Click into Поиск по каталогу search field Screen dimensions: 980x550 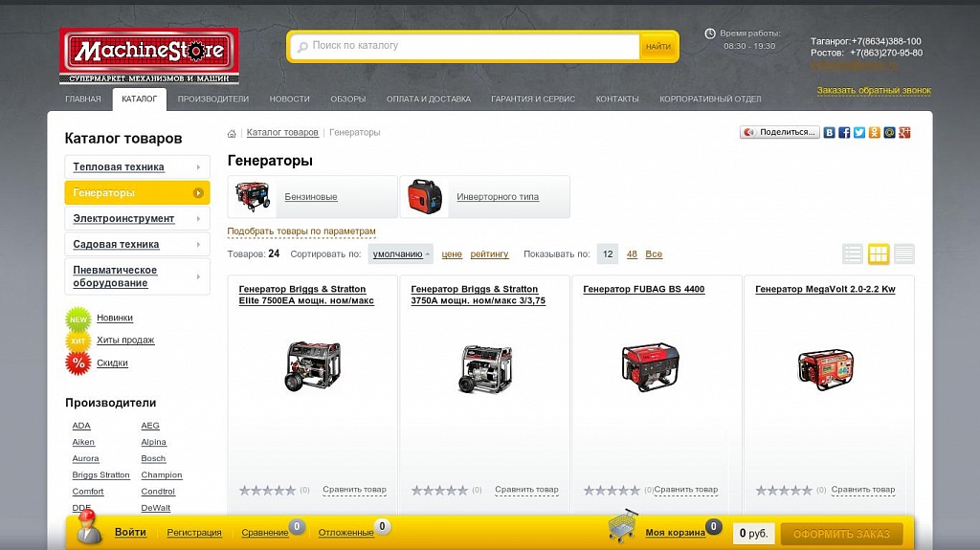click(x=464, y=46)
